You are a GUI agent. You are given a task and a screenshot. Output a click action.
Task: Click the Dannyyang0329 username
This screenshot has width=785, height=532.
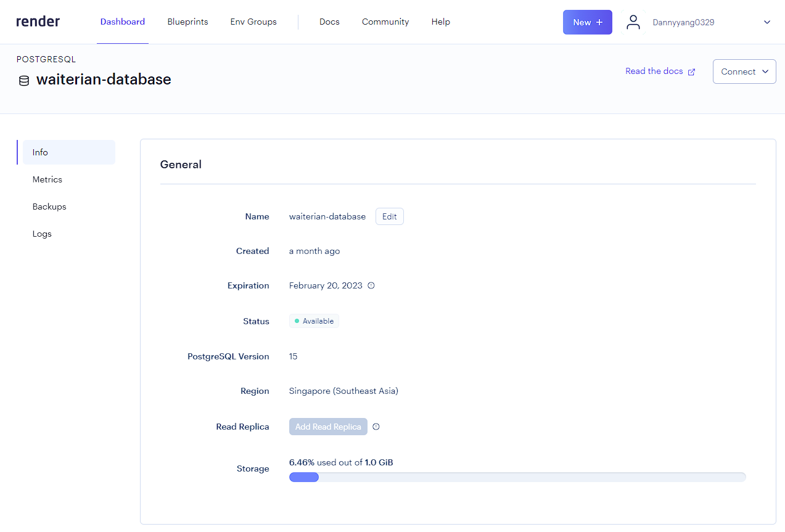click(x=684, y=22)
